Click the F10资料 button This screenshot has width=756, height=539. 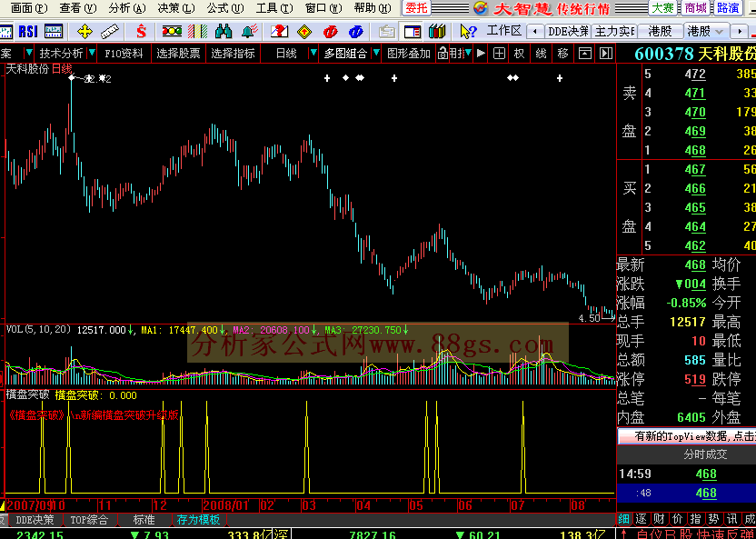click(x=124, y=53)
